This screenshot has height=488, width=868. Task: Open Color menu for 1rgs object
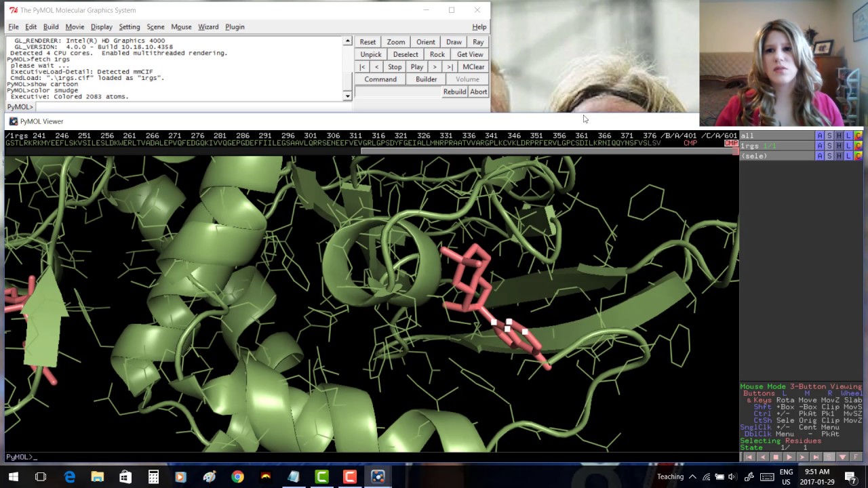(858, 146)
